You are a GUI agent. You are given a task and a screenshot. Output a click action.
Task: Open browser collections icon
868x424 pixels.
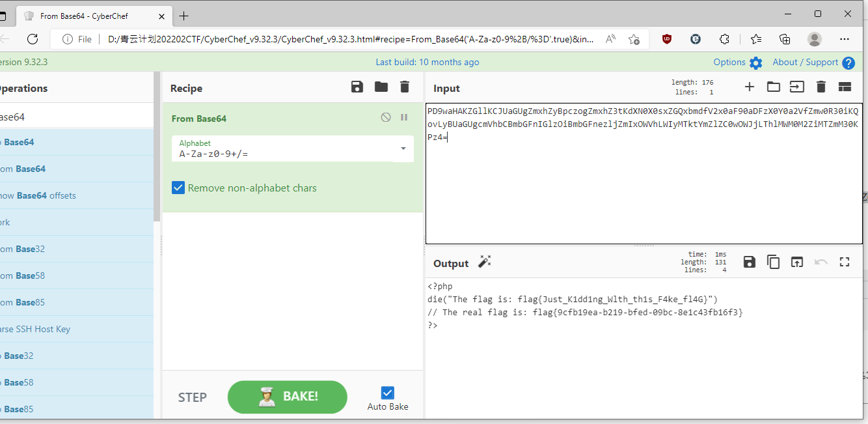[x=785, y=39]
